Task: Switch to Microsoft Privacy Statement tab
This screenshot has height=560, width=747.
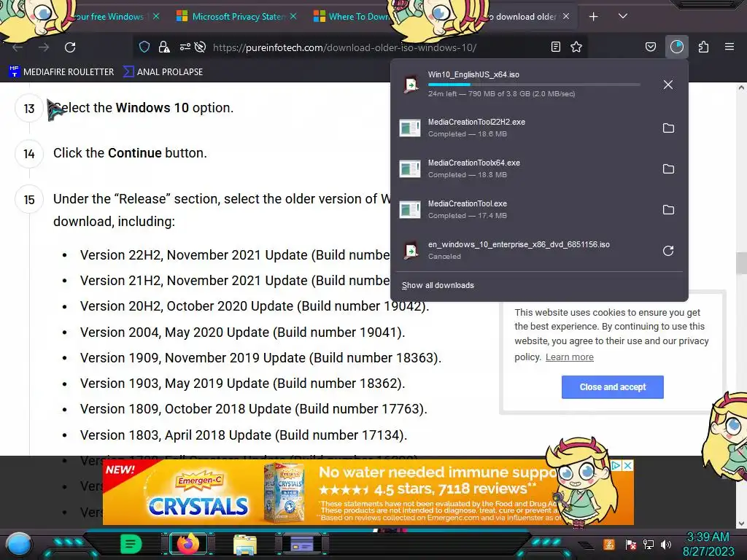Action: [x=237, y=17]
